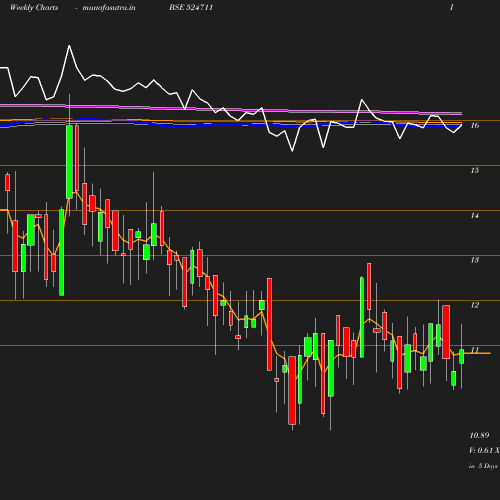Viewport: 500px width, 500px height.
Task: Click the price axis label 14
Action: (475, 215)
